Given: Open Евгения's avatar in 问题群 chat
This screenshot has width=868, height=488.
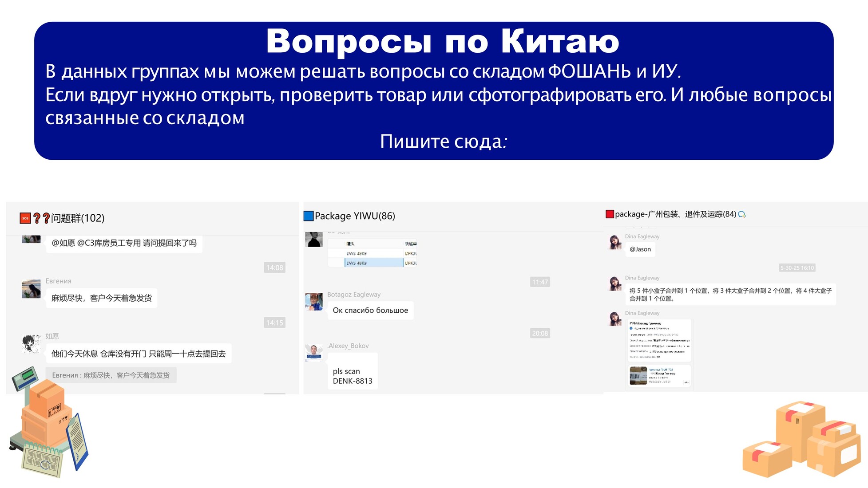Looking at the screenshot, I should coord(31,289).
